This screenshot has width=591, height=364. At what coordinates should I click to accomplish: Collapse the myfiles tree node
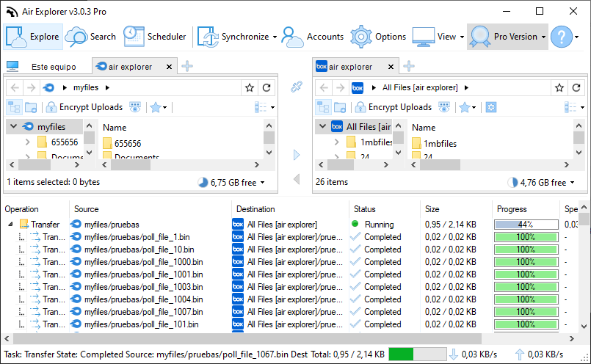coord(13,127)
